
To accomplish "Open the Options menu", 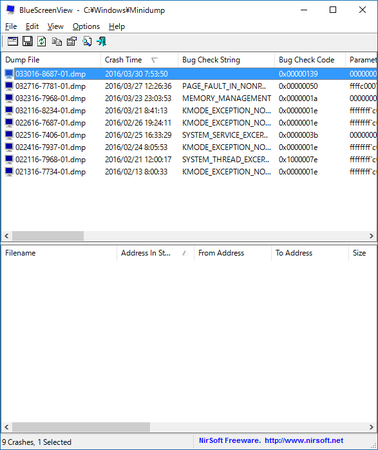I will pos(86,26).
